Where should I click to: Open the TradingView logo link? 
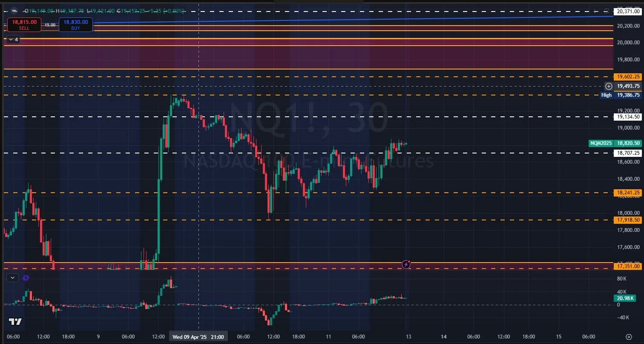coord(15,322)
